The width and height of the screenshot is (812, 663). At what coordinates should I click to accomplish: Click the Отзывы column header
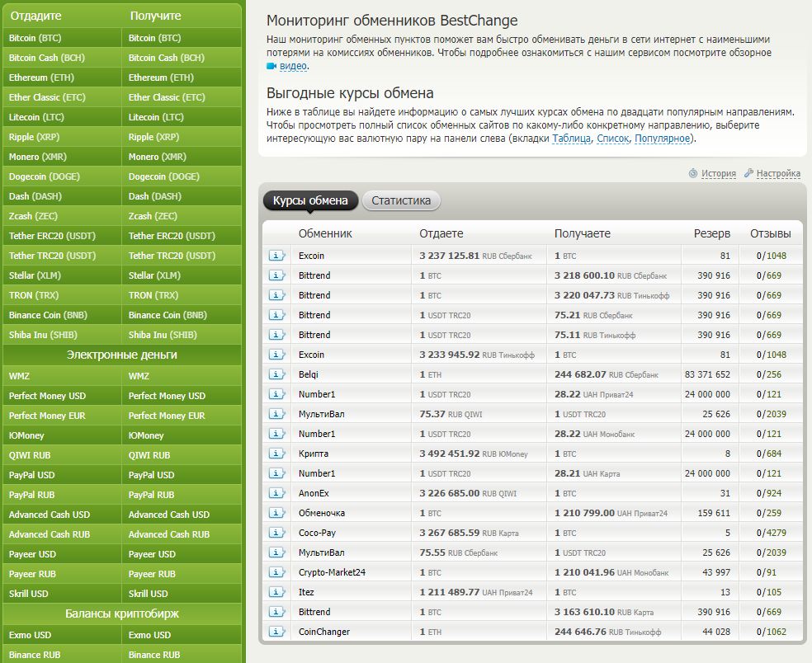pos(771,233)
